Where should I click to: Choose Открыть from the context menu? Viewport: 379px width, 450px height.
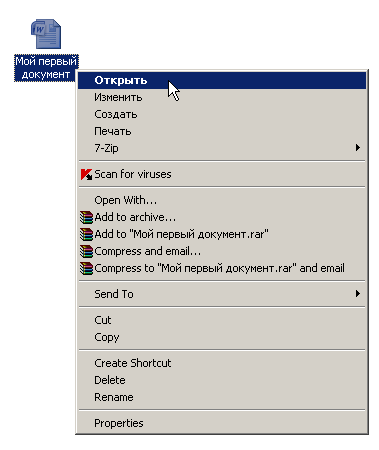pos(222,80)
